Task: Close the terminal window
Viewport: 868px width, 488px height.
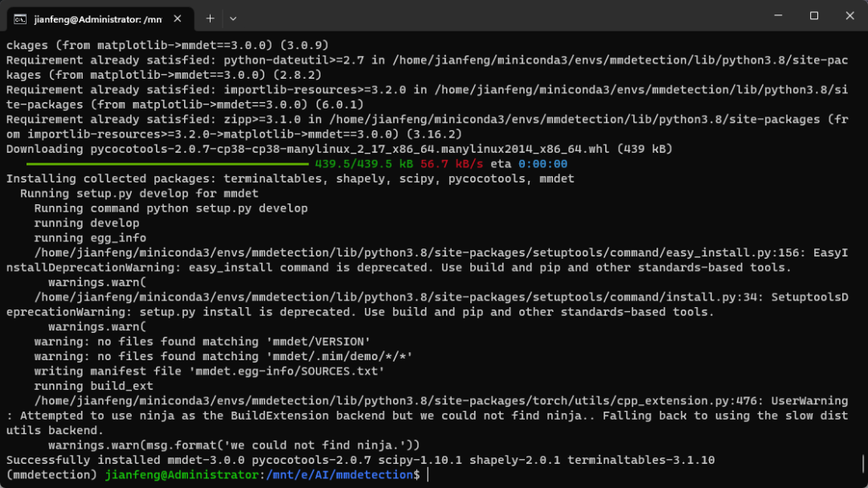Action: (x=850, y=16)
